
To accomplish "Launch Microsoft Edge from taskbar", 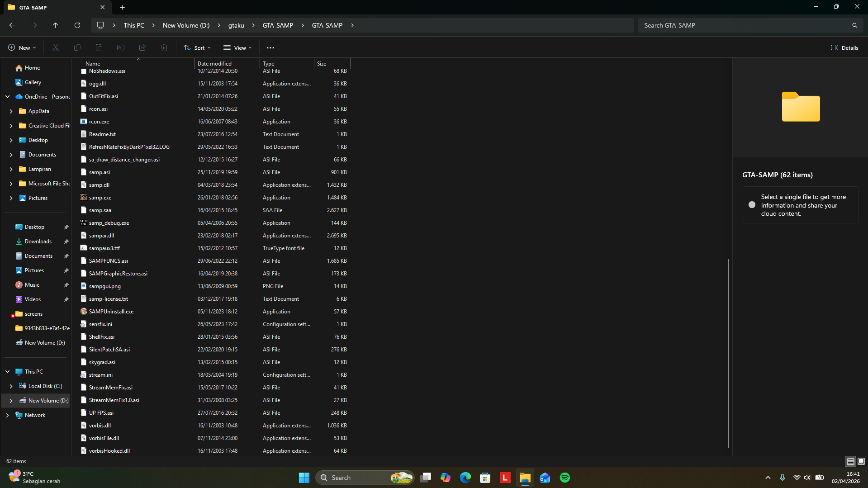I will coord(465,478).
